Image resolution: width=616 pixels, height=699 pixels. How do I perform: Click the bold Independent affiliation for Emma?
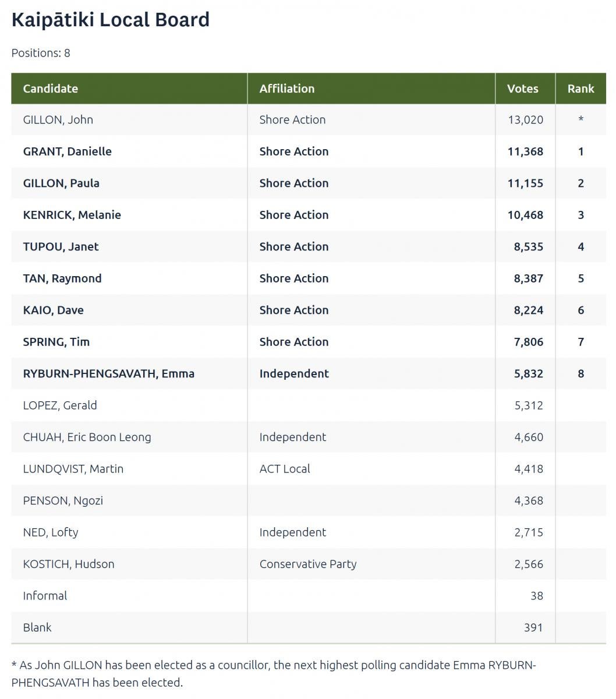tap(293, 374)
